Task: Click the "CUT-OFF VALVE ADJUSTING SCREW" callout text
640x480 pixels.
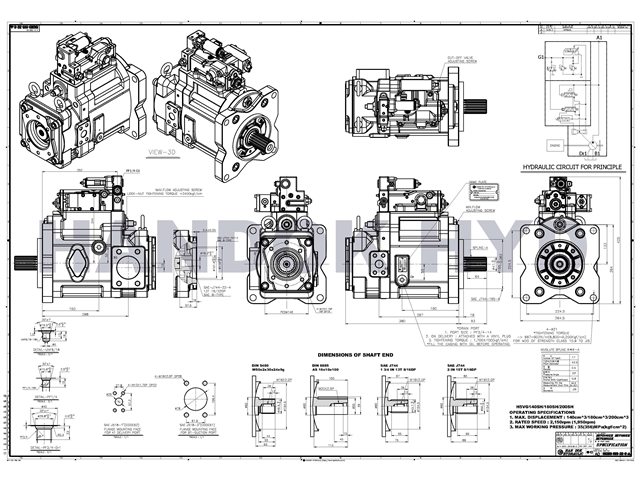Action: (x=462, y=60)
